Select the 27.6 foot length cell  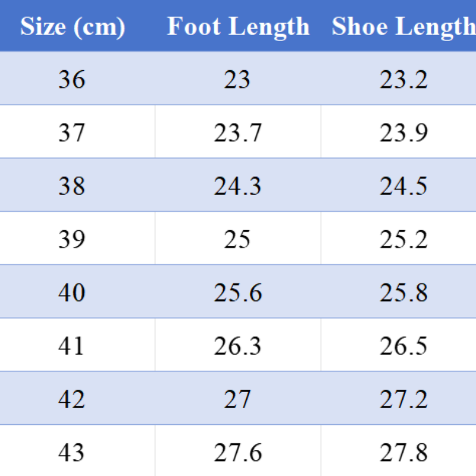point(237,453)
